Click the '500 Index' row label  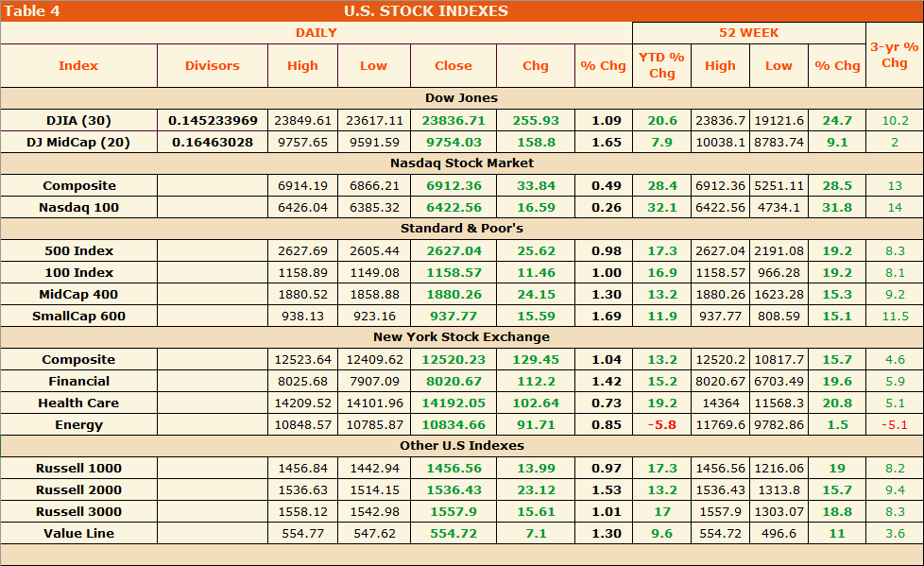[79, 250]
